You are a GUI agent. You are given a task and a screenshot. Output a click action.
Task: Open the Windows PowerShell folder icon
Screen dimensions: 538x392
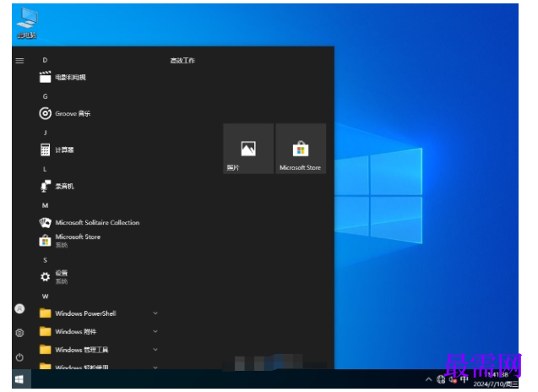(45, 313)
